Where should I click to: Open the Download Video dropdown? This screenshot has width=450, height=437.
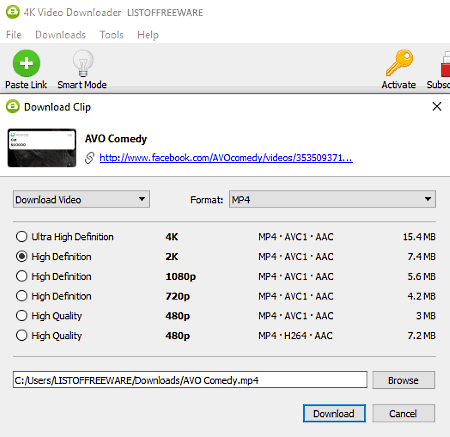coord(81,199)
